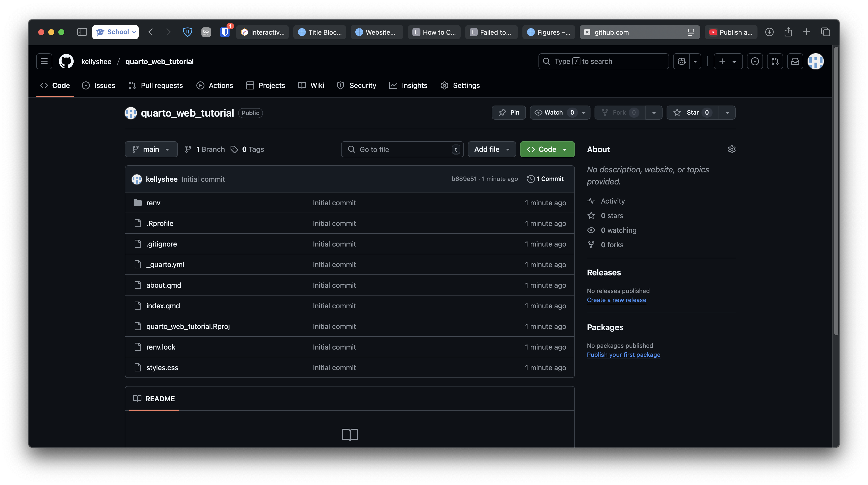Open the GitHub global navigation hamburger menu

[x=44, y=61]
